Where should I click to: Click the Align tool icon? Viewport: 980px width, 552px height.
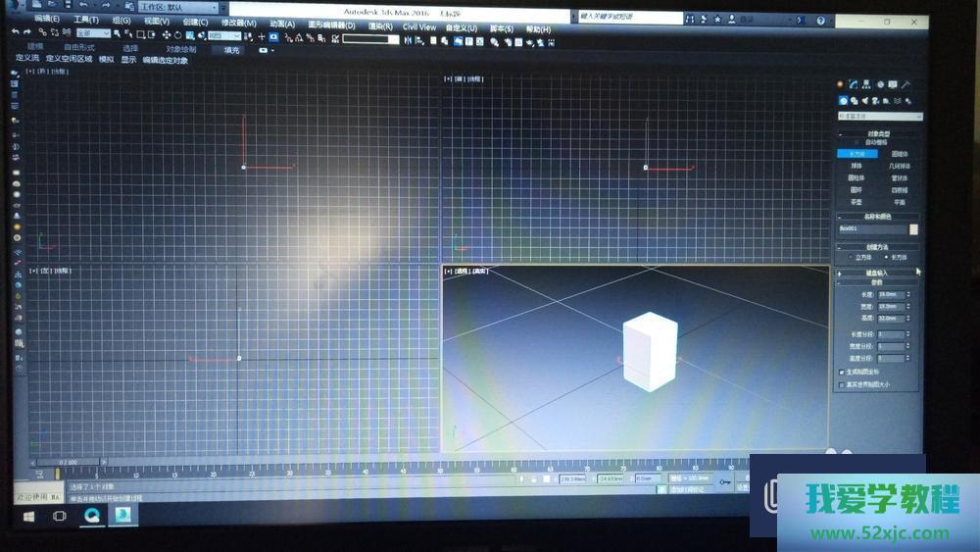coord(419,40)
